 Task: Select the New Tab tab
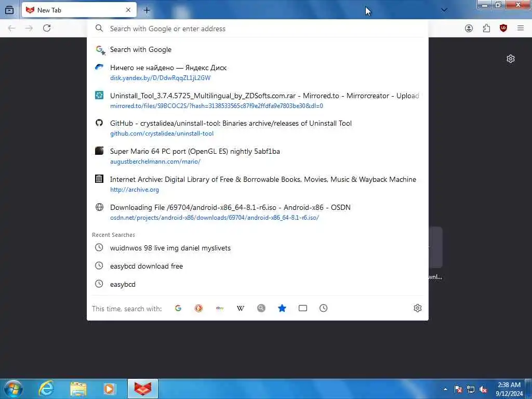point(79,10)
